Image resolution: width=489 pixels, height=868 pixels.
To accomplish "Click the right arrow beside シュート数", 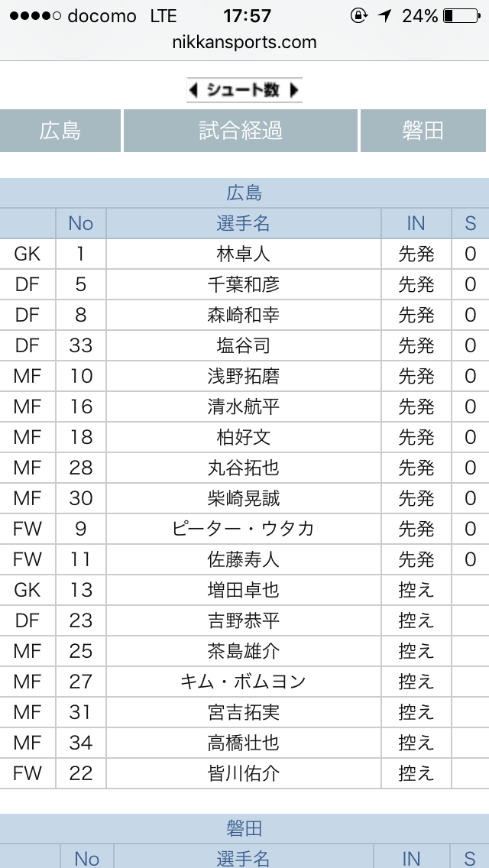I will pos(295,90).
